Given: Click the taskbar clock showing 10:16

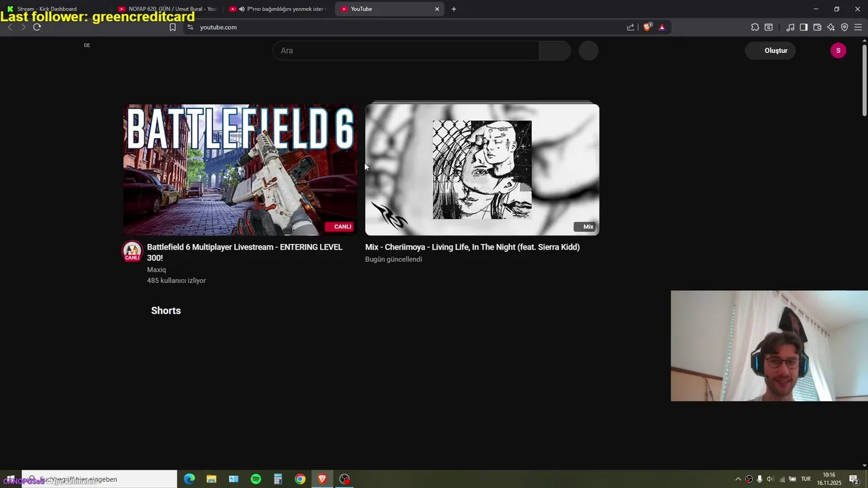Looking at the screenshot, I should pos(829,479).
